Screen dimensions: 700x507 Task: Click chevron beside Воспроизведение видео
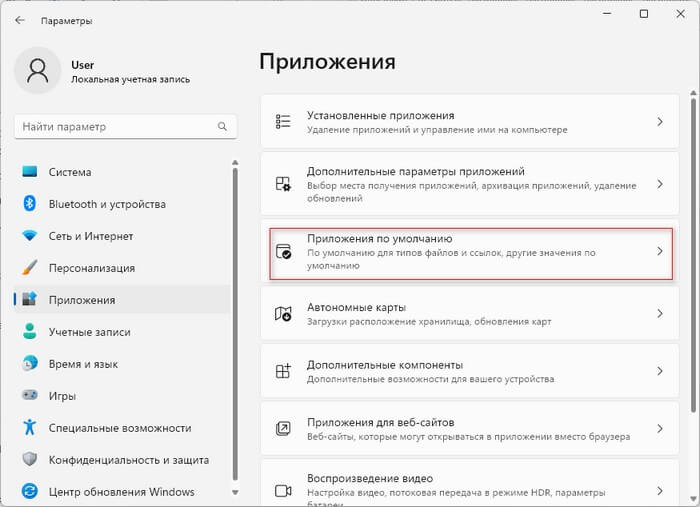click(x=660, y=491)
